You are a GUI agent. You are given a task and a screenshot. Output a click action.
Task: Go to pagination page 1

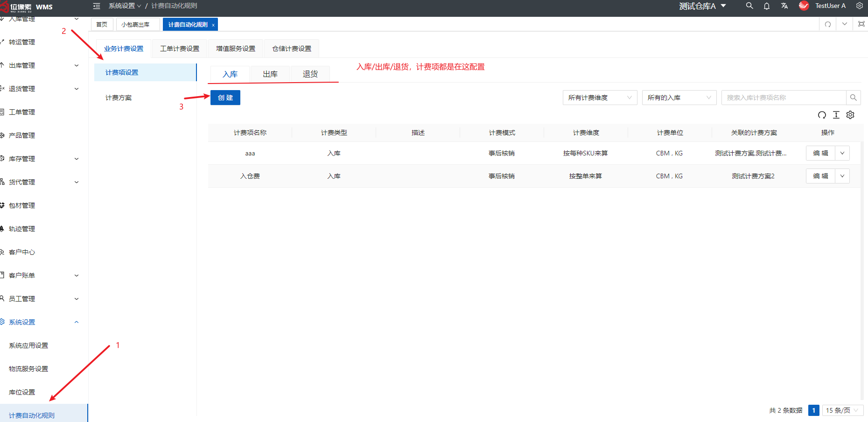[x=814, y=410]
